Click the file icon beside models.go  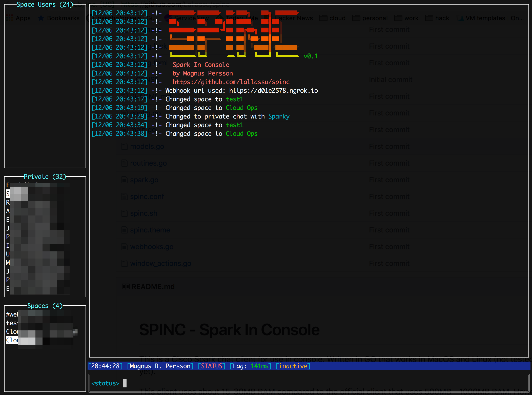point(124,146)
